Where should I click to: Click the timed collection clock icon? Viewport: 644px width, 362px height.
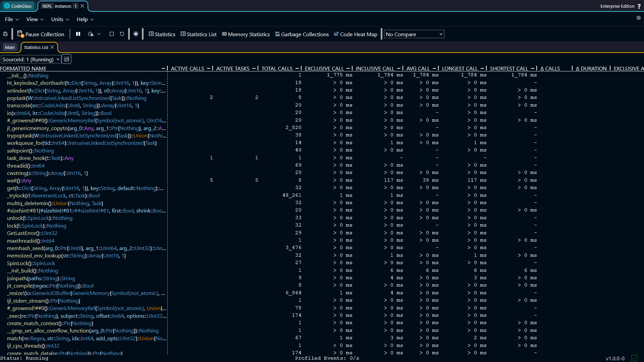pos(91,34)
